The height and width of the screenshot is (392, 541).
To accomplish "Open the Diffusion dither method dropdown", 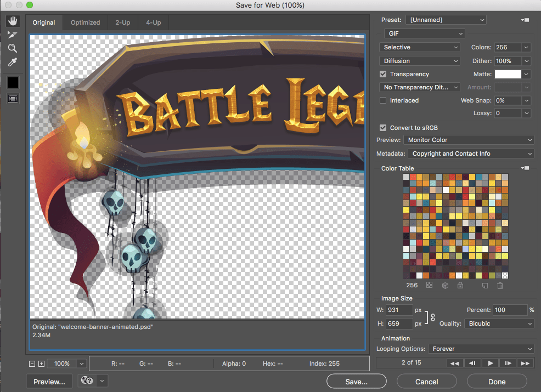I will pyautogui.click(x=420, y=61).
